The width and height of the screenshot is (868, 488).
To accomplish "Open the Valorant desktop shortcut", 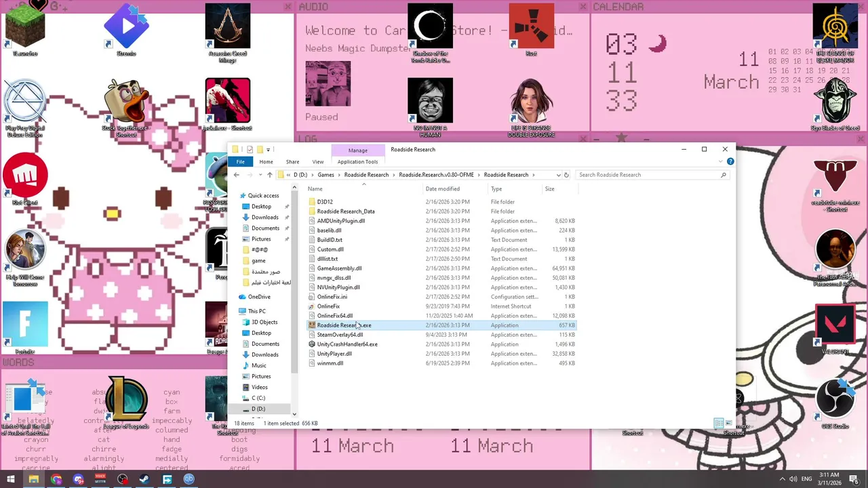I will tap(835, 329).
